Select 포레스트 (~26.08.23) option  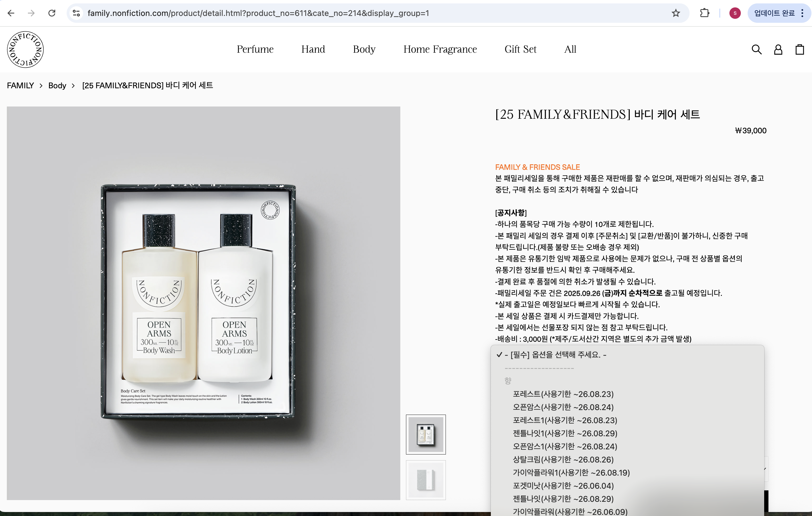[x=563, y=394]
